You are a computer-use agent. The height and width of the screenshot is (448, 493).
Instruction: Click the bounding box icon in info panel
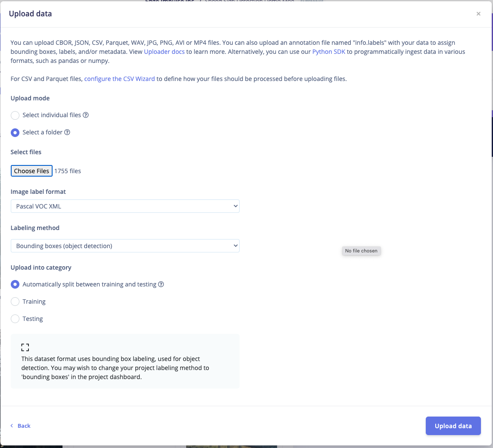point(25,347)
